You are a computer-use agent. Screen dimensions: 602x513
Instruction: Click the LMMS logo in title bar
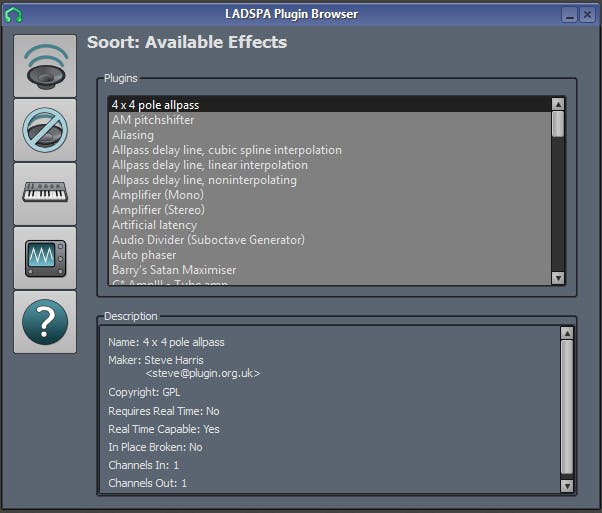pyautogui.click(x=13, y=15)
